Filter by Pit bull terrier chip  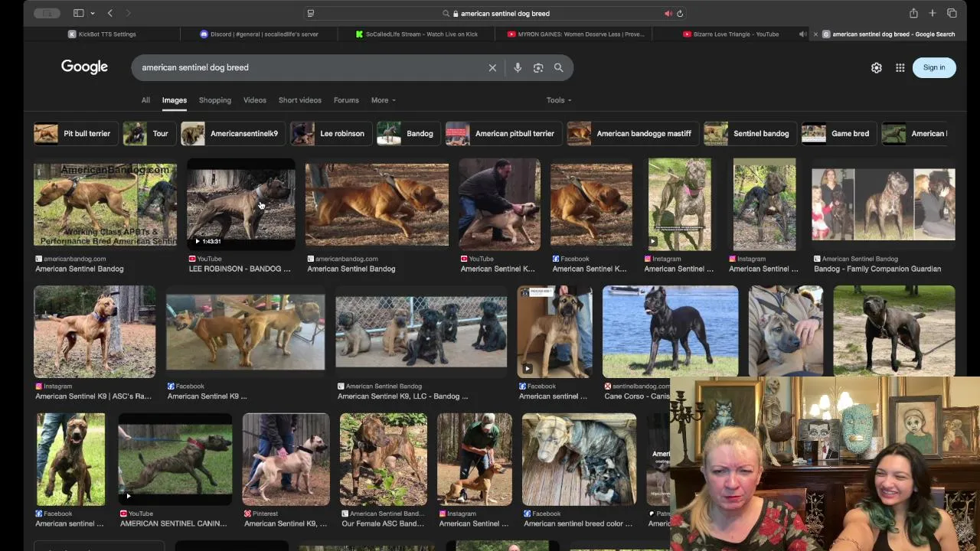tap(75, 133)
